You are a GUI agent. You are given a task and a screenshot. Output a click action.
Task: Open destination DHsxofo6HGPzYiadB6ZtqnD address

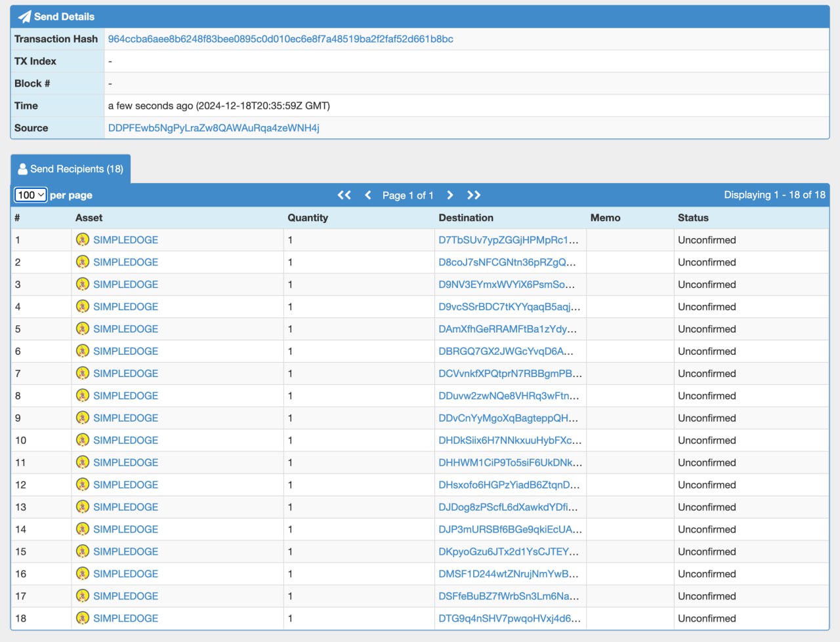pos(509,485)
